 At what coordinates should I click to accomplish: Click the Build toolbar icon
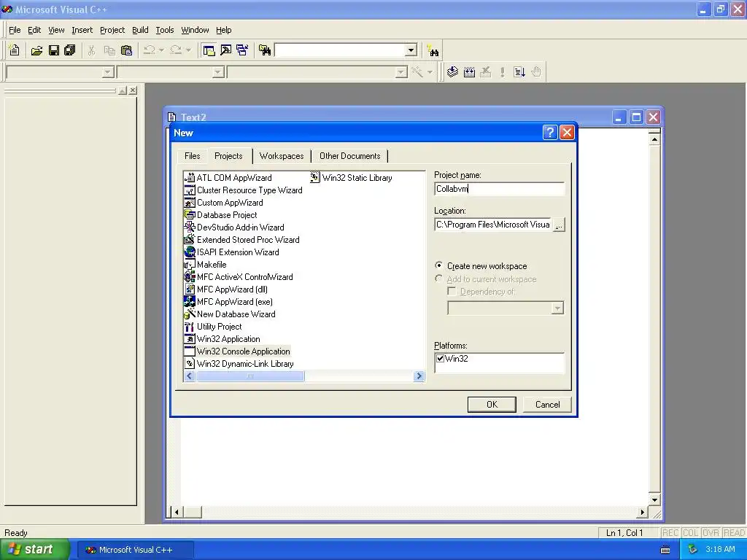(469, 72)
